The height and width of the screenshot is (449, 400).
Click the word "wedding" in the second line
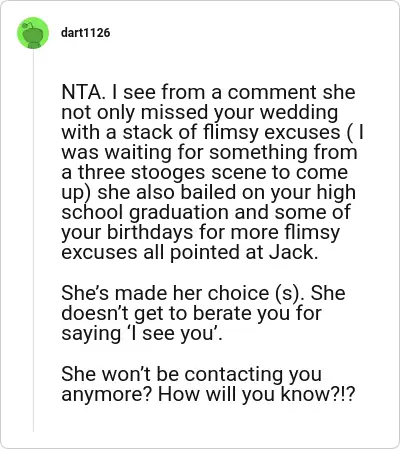pos(299,113)
